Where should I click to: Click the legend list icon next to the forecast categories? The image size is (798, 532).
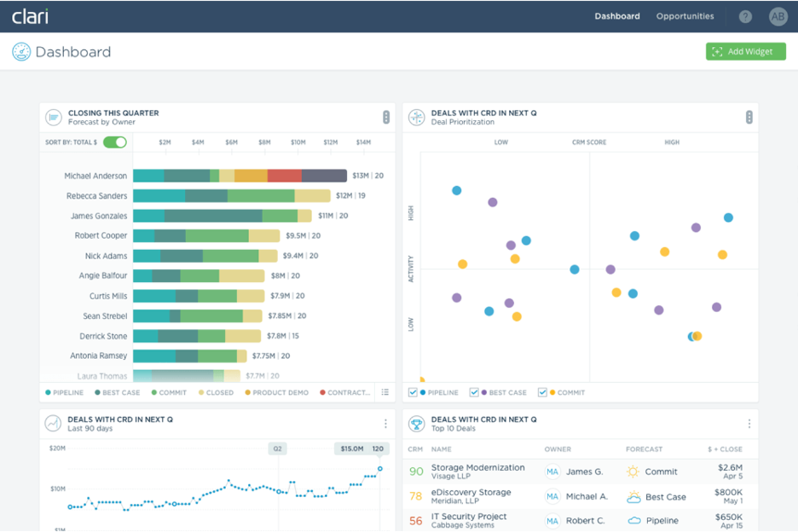pyautogui.click(x=385, y=392)
